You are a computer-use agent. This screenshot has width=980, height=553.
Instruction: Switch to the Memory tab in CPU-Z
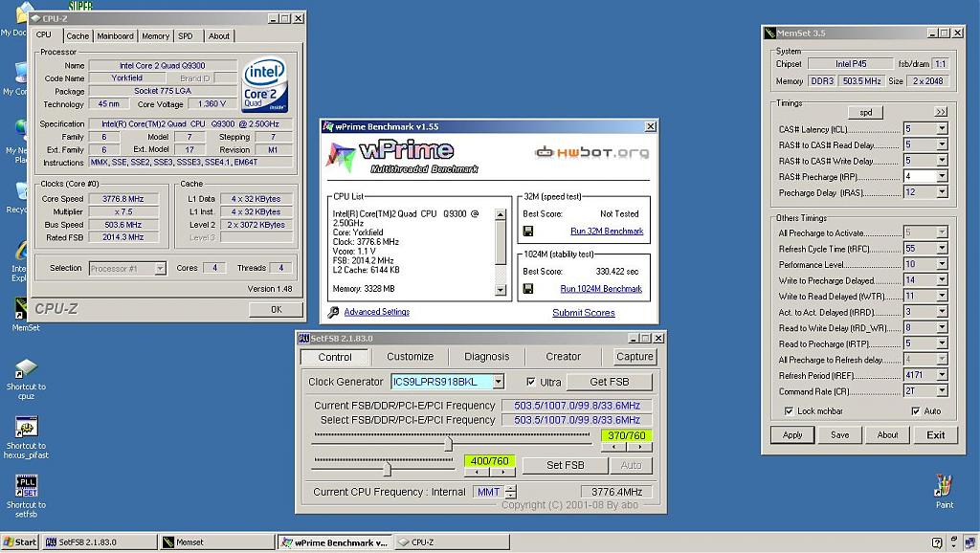(155, 36)
